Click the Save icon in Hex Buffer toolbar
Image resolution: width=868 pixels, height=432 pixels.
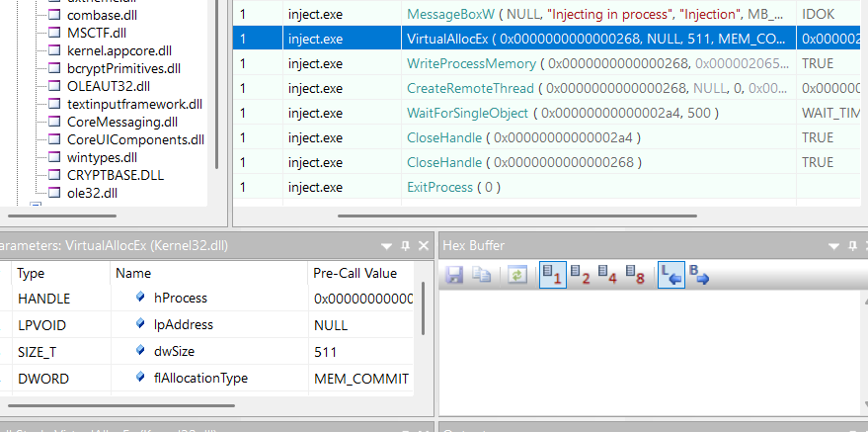(455, 277)
